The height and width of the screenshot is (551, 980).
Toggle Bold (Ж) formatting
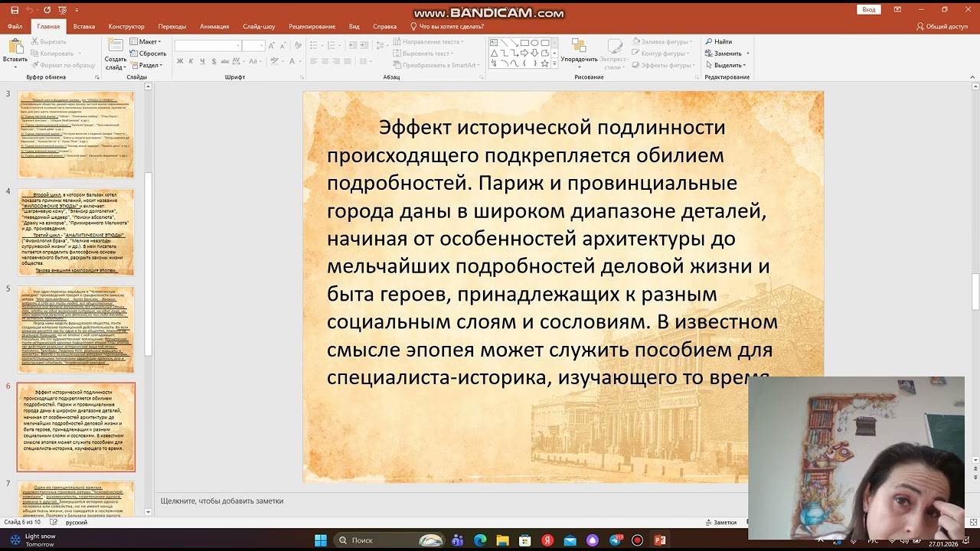coord(180,61)
